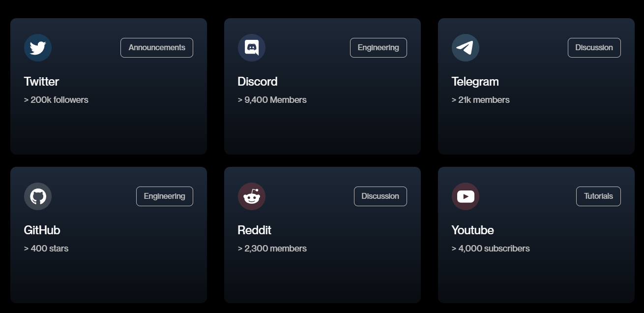Select the Engineering tag on GitHub card
The image size is (644, 313).
click(165, 196)
